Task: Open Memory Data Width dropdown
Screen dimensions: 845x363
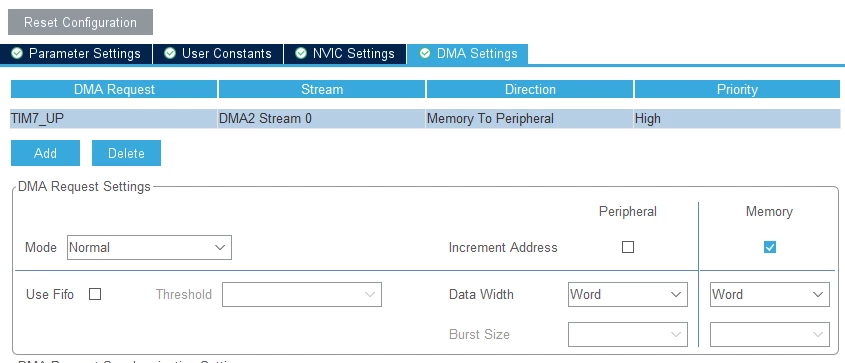Action: click(x=770, y=294)
